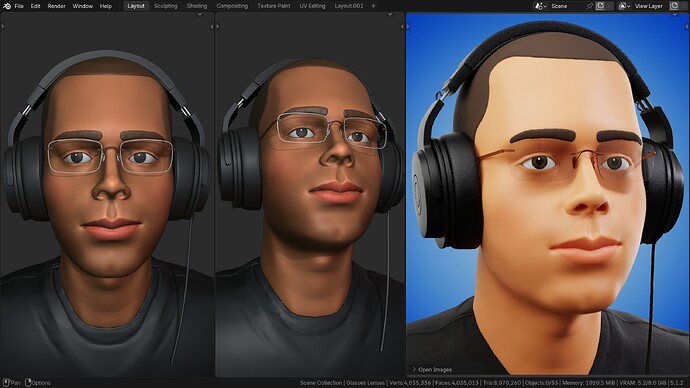
Task: Delete the current scene with X
Action: click(609, 6)
